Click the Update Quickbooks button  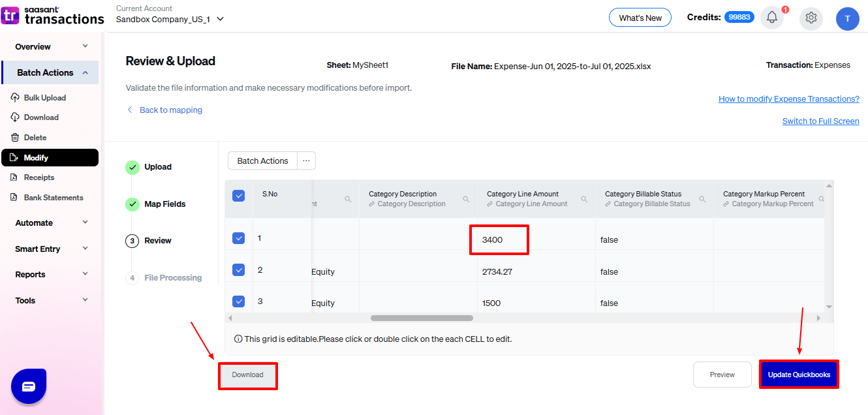pyautogui.click(x=799, y=374)
